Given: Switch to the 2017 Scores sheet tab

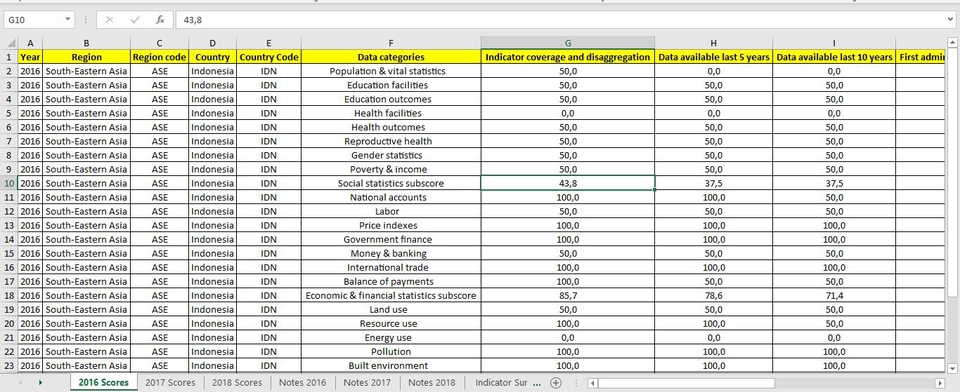Looking at the screenshot, I should 170,382.
